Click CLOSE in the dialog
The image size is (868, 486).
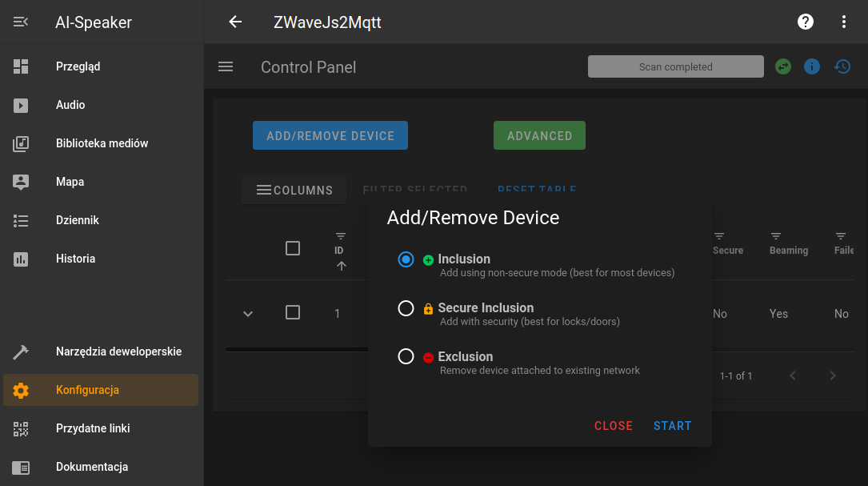614,426
